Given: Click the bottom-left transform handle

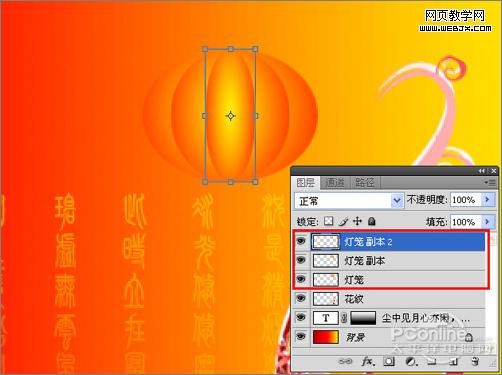Looking at the screenshot, I should click(205, 182).
